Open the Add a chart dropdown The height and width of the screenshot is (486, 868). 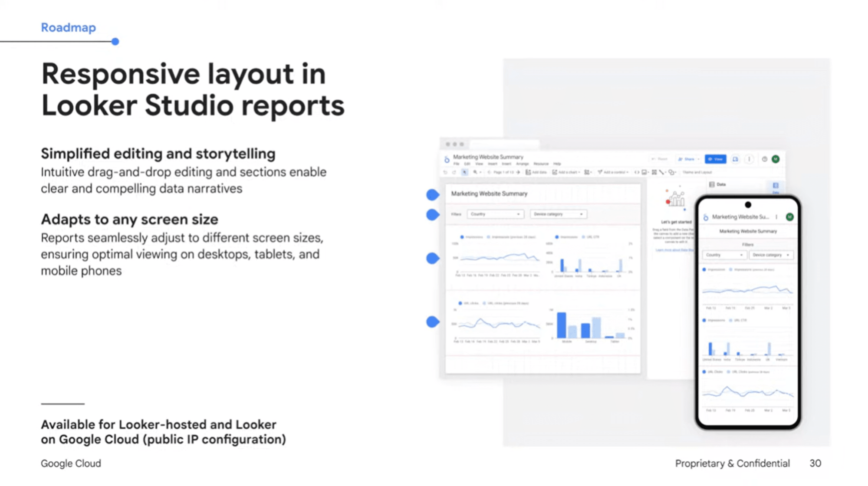pos(566,172)
